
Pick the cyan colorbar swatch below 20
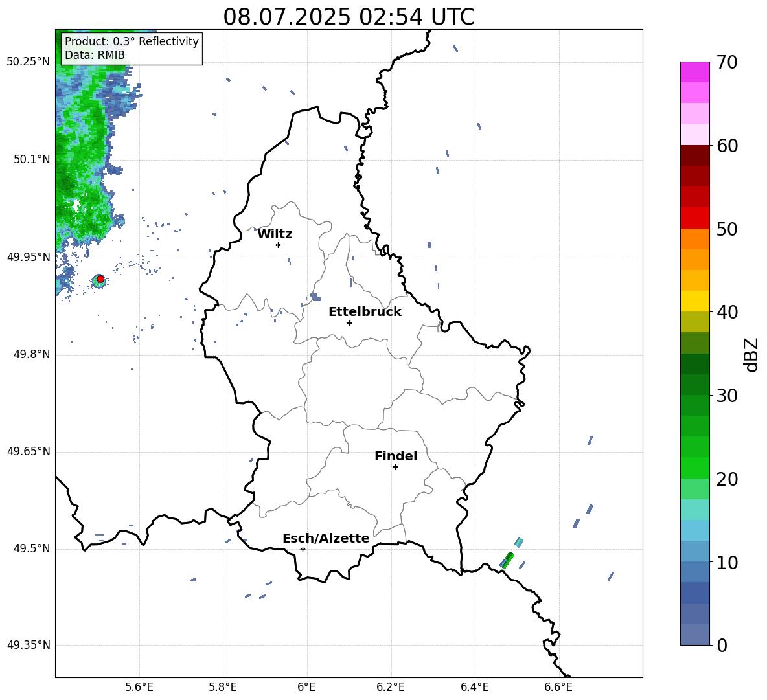694,509
